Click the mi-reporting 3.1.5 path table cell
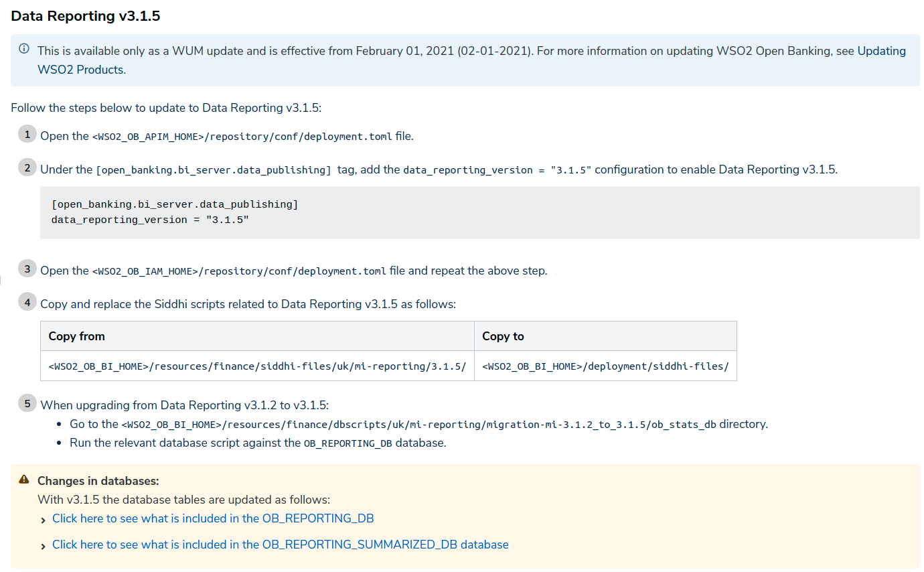The height and width of the screenshot is (572, 924). 257,366
